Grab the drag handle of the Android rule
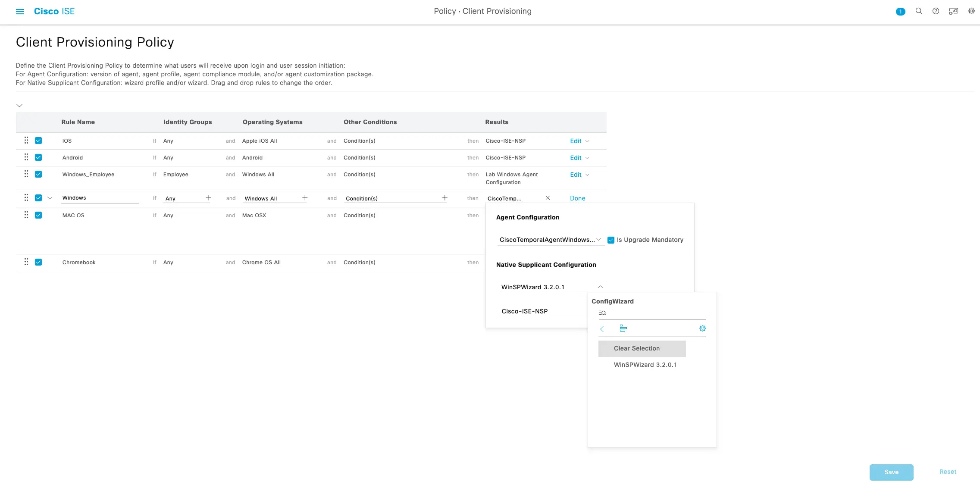 (x=26, y=157)
